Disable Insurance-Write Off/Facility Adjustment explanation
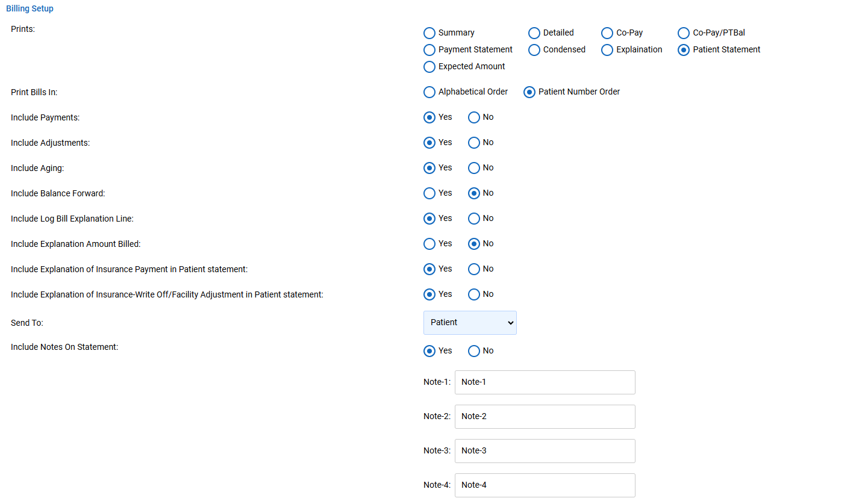Viewport: 868px width, 501px height. [474, 294]
